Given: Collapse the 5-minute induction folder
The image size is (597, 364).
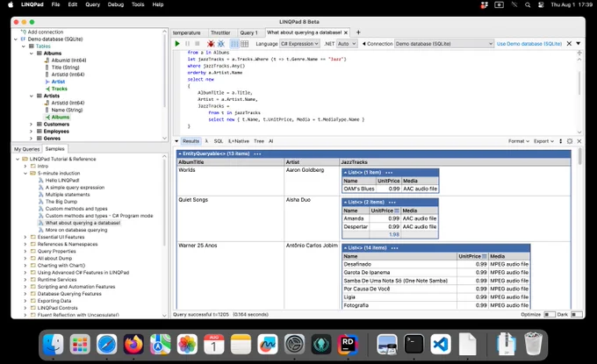Looking at the screenshot, I should click(x=25, y=173).
